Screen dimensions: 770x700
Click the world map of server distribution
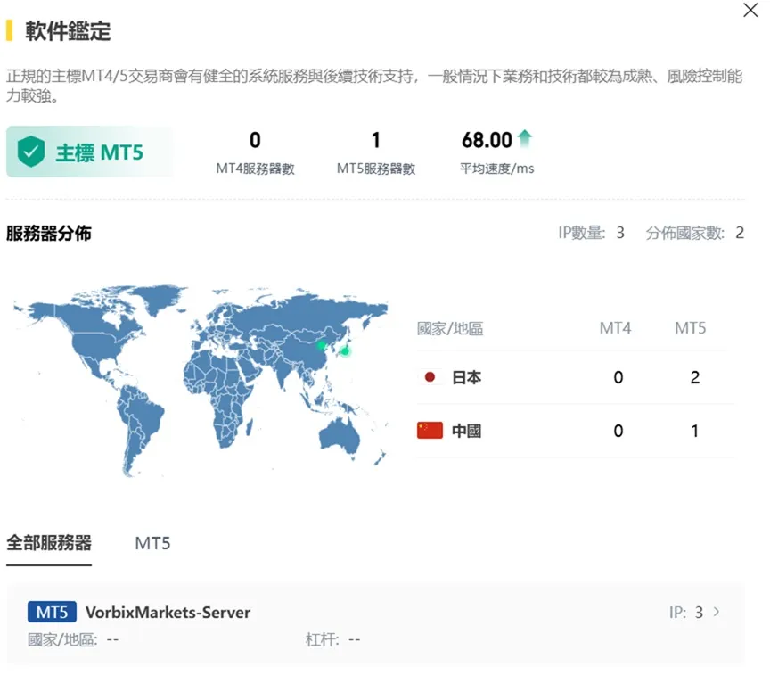pos(201,381)
